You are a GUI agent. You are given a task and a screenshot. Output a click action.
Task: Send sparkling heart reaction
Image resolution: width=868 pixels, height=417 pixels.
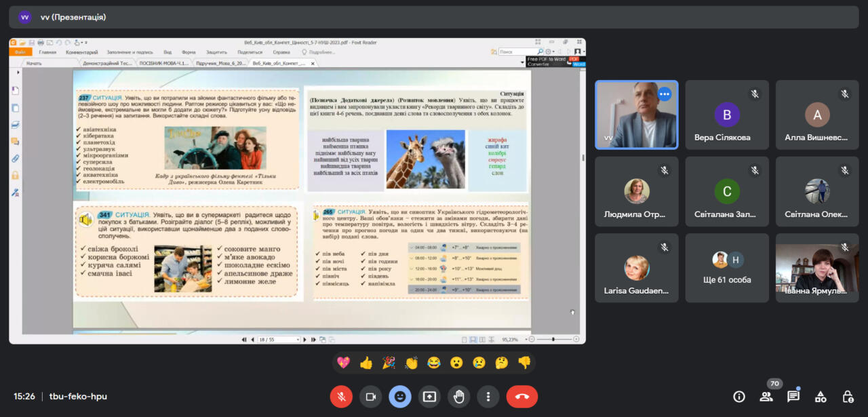pyautogui.click(x=344, y=363)
